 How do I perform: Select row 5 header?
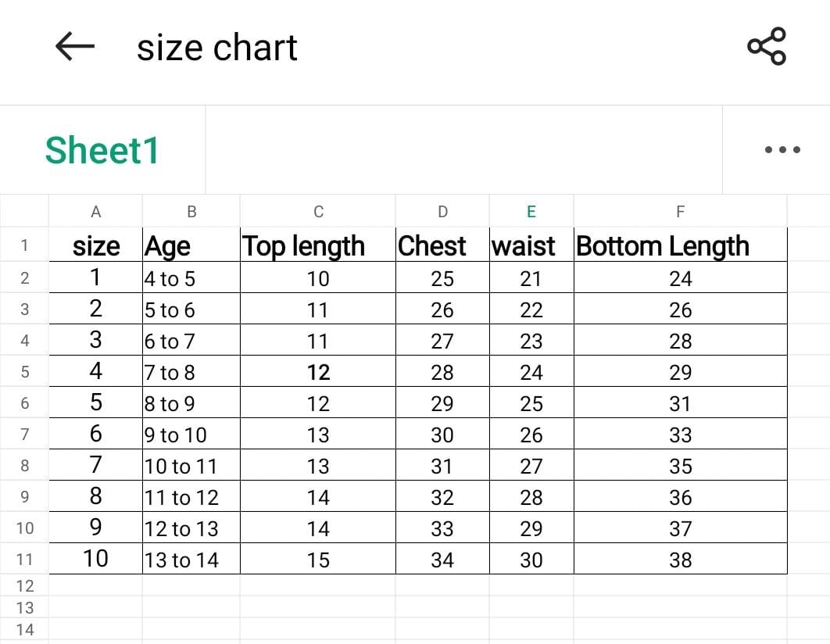click(x=24, y=372)
